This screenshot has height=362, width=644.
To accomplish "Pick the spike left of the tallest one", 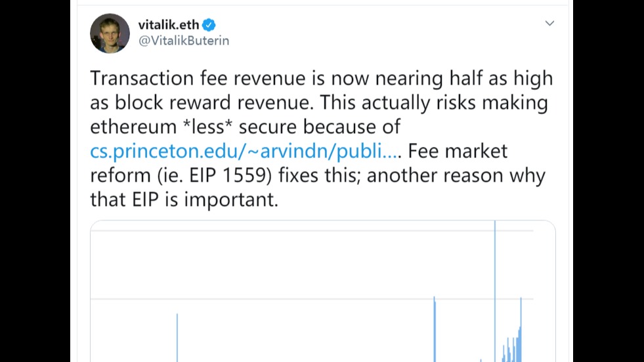I will tap(435, 329).
